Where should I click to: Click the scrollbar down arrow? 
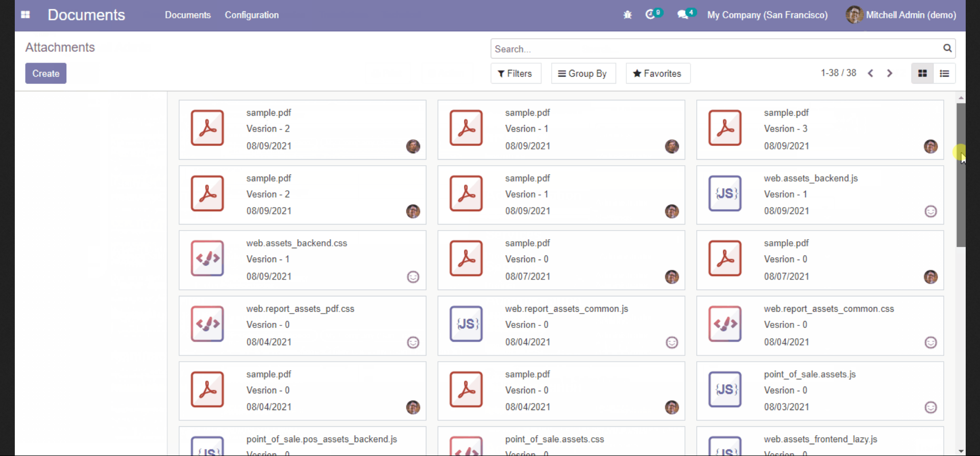pos(961,451)
